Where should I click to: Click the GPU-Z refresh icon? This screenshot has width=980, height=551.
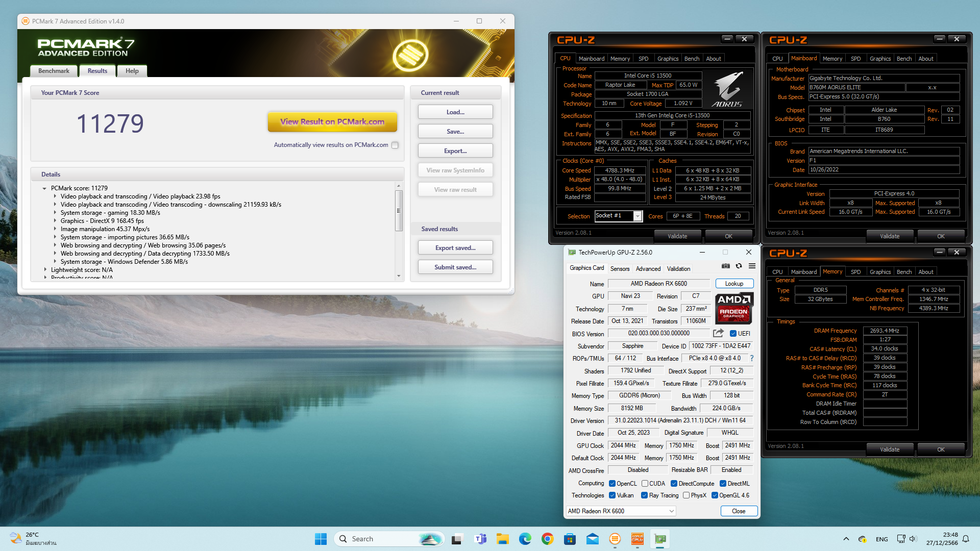click(739, 266)
